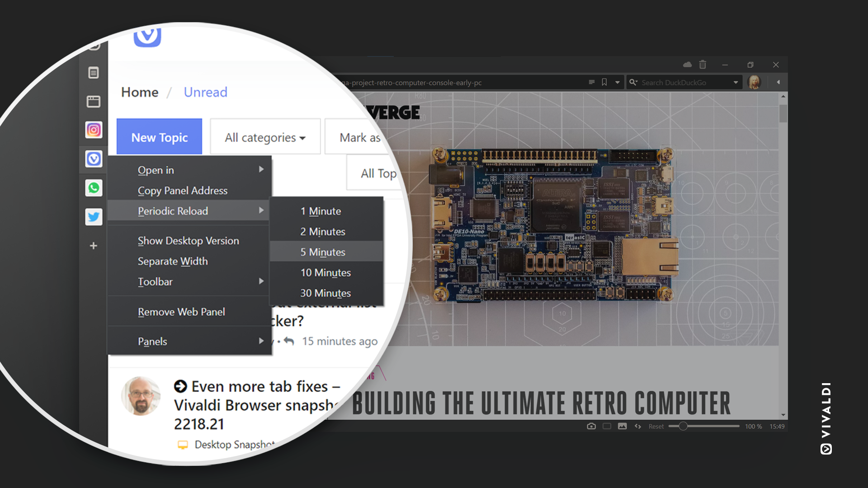The width and height of the screenshot is (868, 488).
Task: Open the Notes panel icon
Action: pyautogui.click(x=94, y=73)
